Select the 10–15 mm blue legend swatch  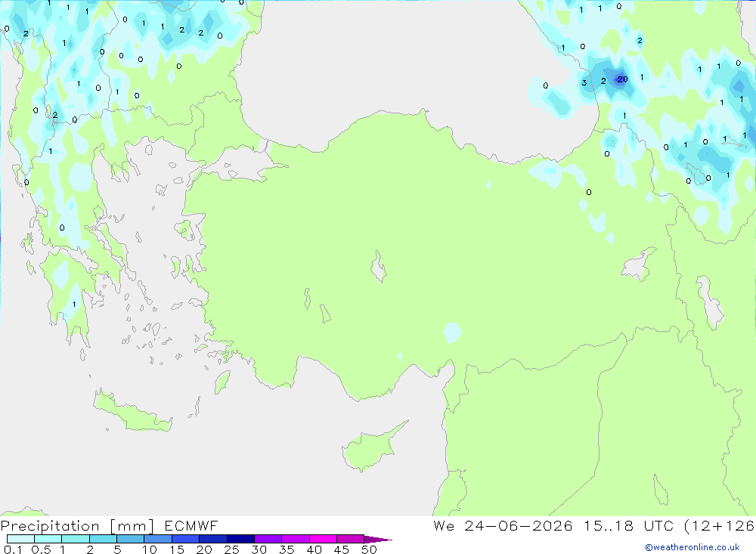158,539
